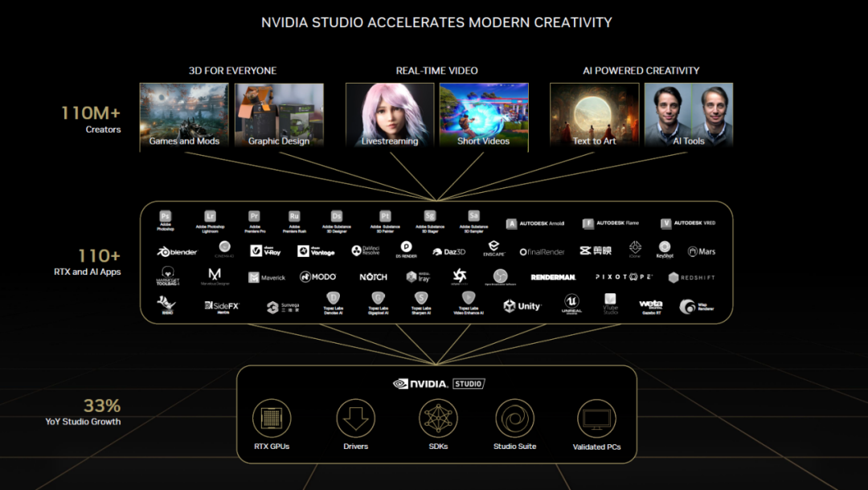Open the Livestreaming thumbnail

coord(390,115)
